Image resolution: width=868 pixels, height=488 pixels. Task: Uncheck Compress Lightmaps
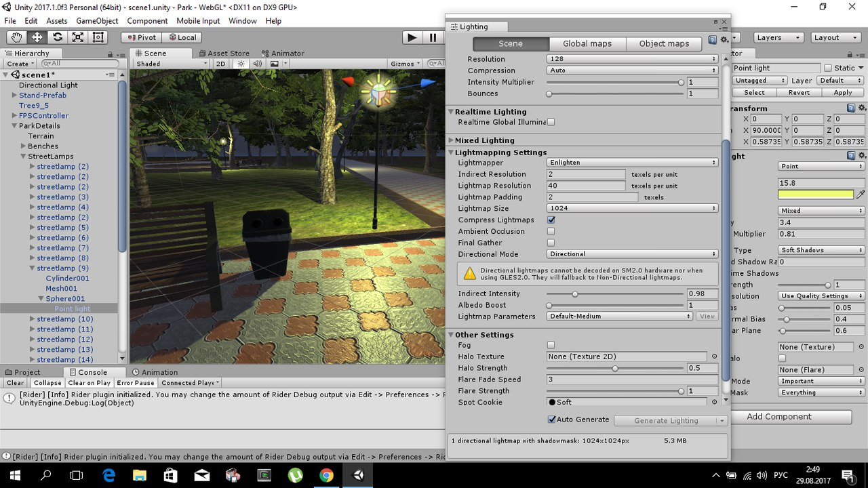551,220
